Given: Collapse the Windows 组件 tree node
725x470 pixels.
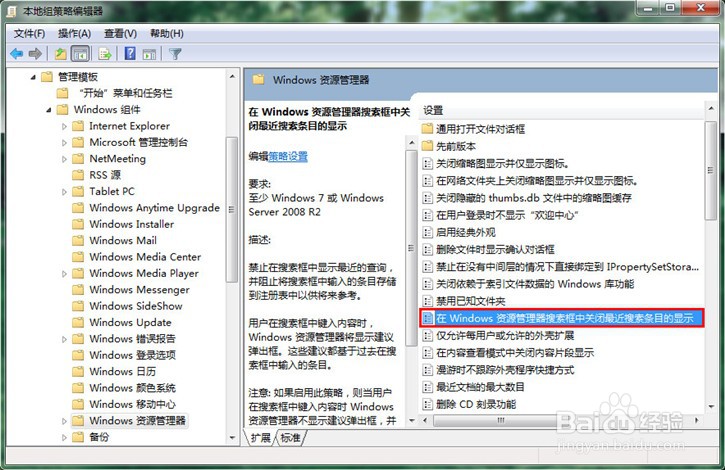Looking at the screenshot, I should [49, 110].
